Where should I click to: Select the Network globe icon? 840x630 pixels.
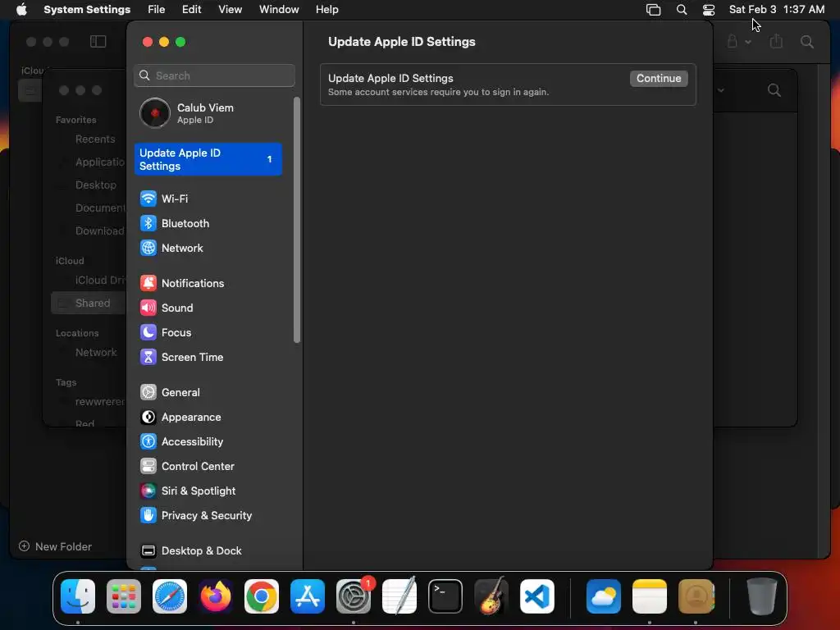(148, 248)
